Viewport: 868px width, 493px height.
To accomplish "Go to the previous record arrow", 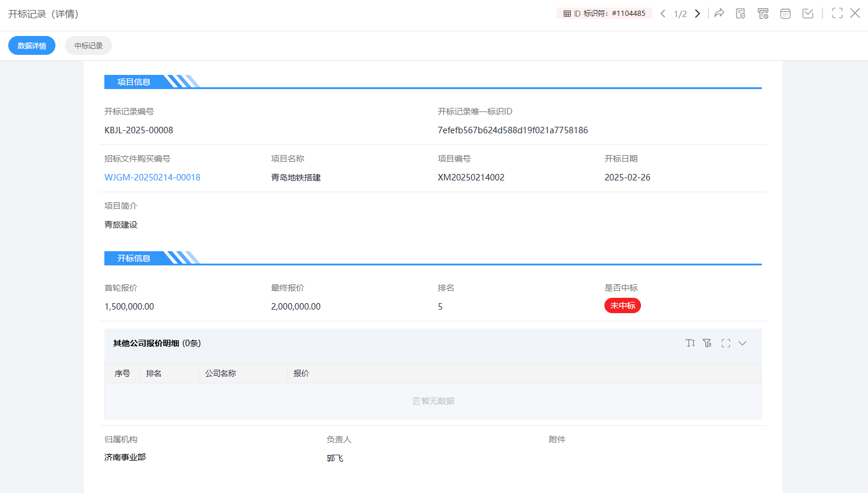I will click(663, 14).
